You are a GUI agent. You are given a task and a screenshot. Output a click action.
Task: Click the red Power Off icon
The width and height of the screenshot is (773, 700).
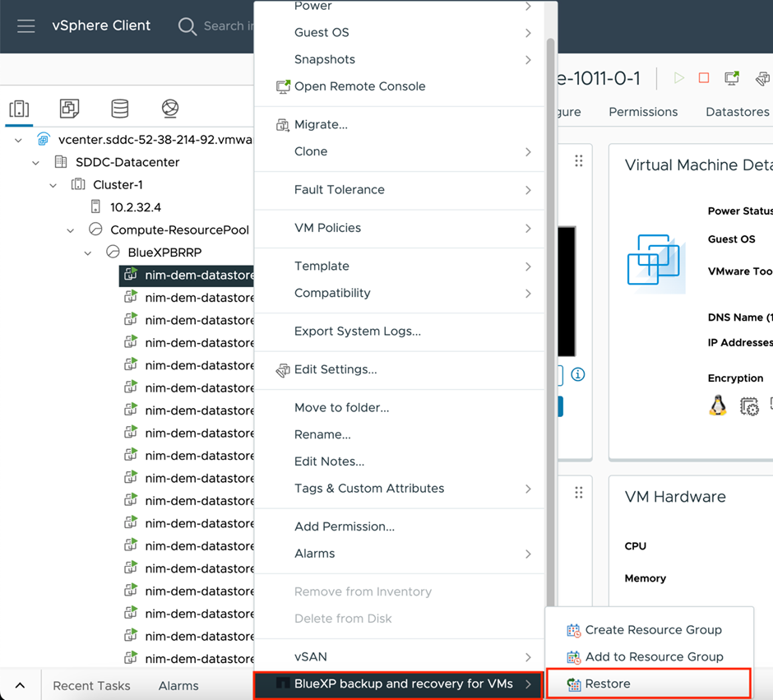[x=703, y=78]
